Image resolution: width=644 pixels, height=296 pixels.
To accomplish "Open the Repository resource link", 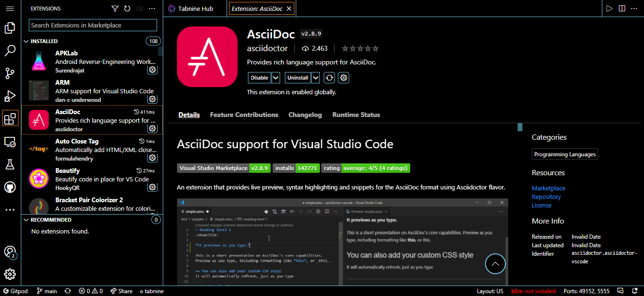I will (546, 197).
